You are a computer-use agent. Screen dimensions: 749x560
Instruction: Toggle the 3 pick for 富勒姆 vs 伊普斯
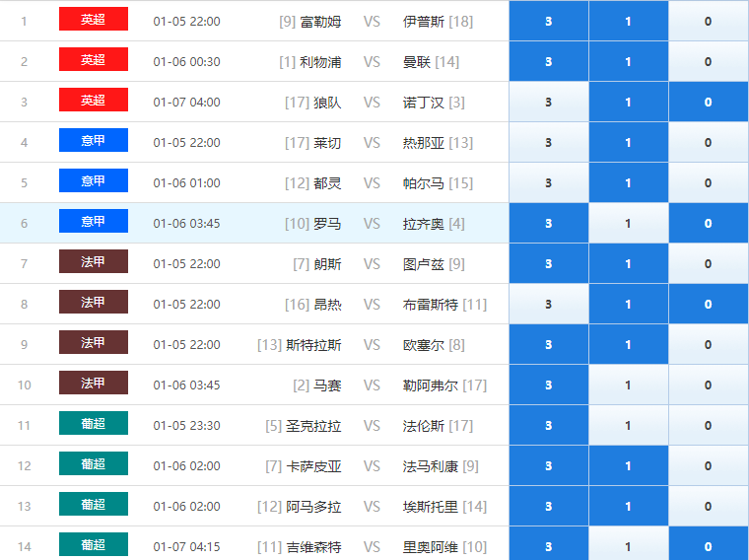[x=549, y=21]
